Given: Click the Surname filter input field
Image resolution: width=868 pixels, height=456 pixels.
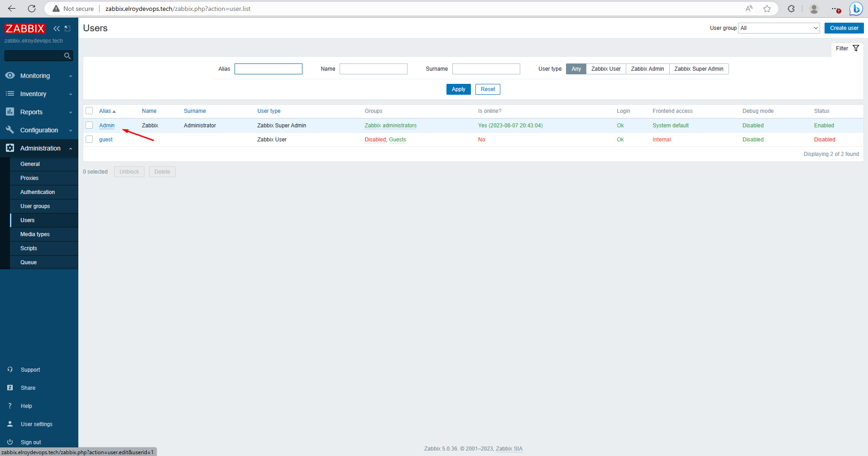Looking at the screenshot, I should (486, 69).
